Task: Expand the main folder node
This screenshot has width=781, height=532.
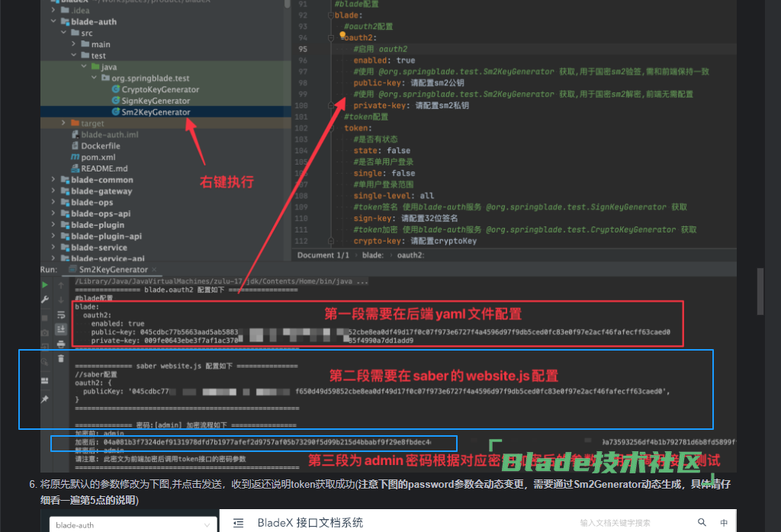Action: click(74, 44)
